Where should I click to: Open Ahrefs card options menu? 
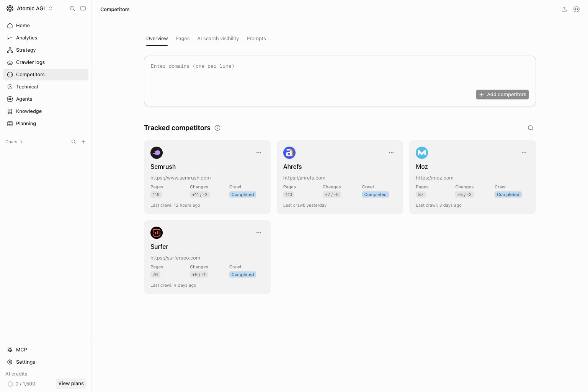tap(391, 153)
